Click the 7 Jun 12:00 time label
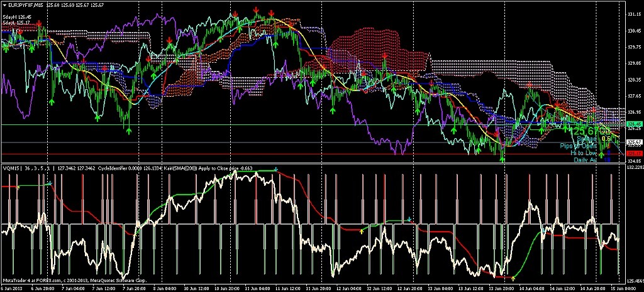The width and height of the screenshot is (644, 292). click(x=104, y=289)
